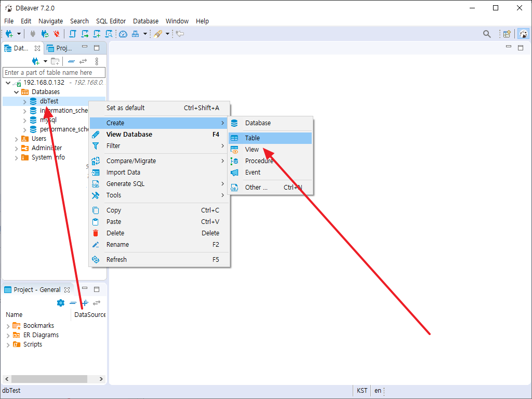532x399 pixels.
Task: Click the SQL script icon with magnifier
Action: coord(109,34)
